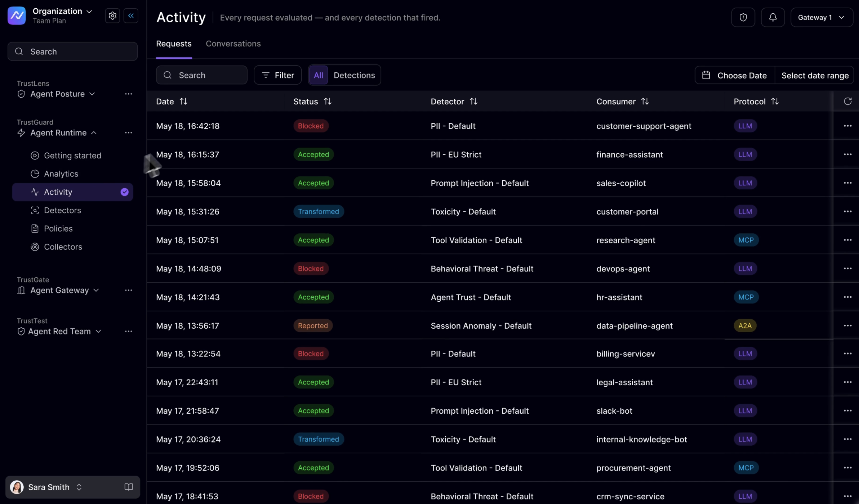Open row menu for finance-assistant request
859x504 pixels.
847,154
